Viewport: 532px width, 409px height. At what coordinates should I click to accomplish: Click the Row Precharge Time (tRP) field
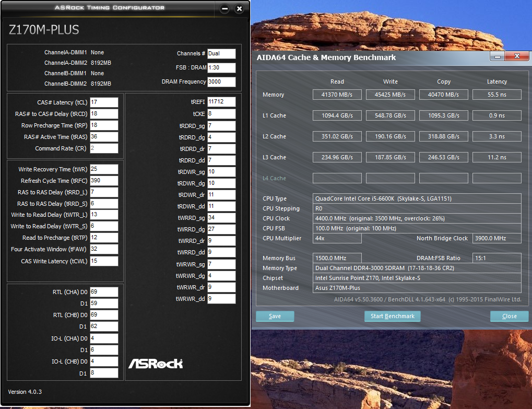coord(104,125)
